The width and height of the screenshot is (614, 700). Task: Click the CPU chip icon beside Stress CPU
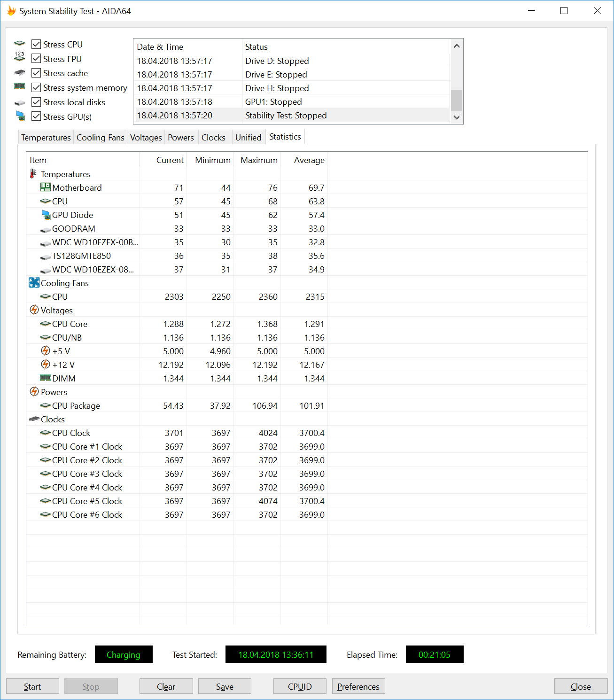point(19,44)
